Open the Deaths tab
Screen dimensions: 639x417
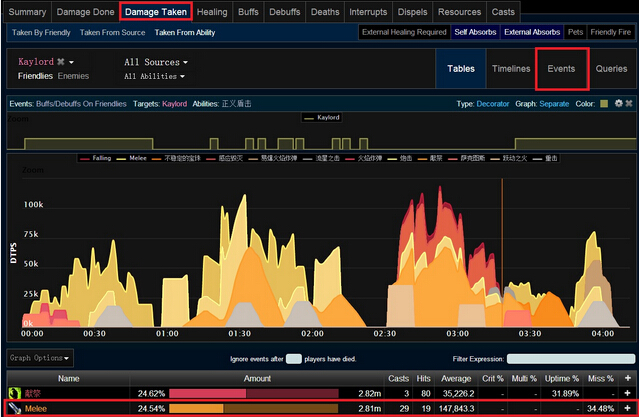(324, 12)
